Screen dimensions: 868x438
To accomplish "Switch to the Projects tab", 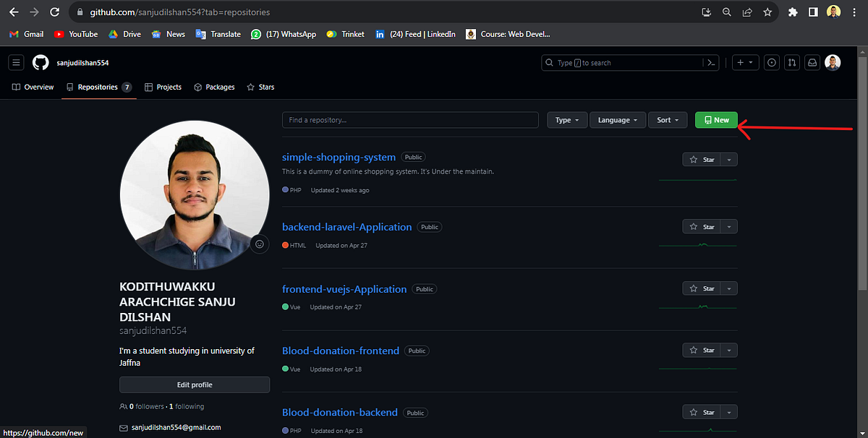I will [163, 87].
